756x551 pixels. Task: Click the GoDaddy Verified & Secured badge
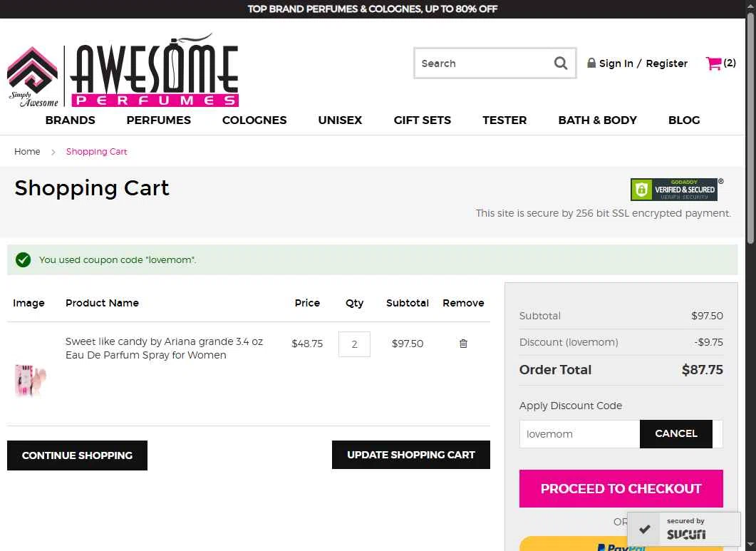pyautogui.click(x=674, y=189)
